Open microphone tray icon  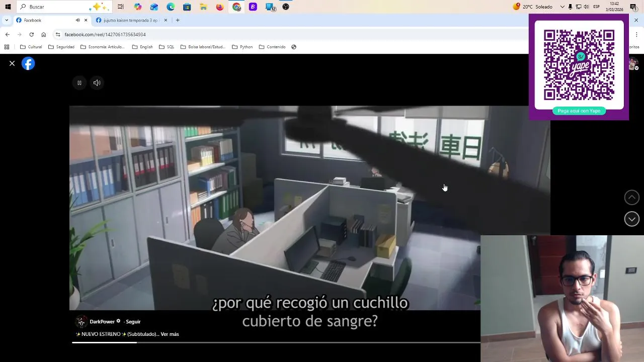570,7
